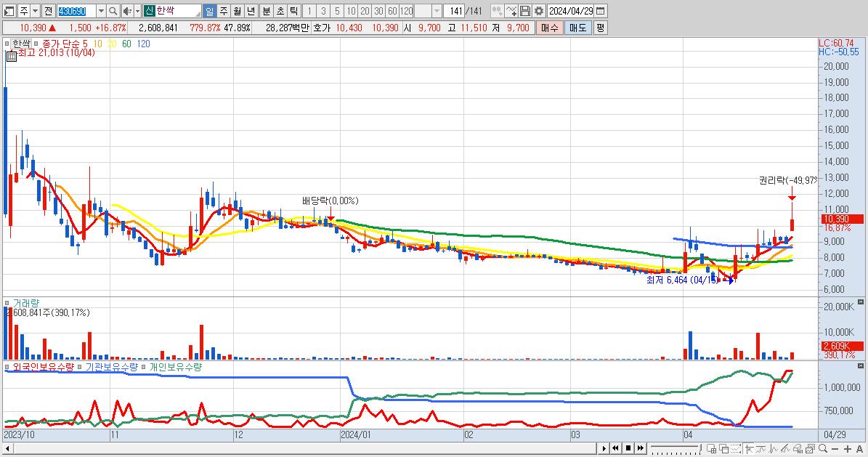Image resolution: width=868 pixels, height=457 pixels.
Task: Click the 2024/04/29 date field
Action: (571, 11)
